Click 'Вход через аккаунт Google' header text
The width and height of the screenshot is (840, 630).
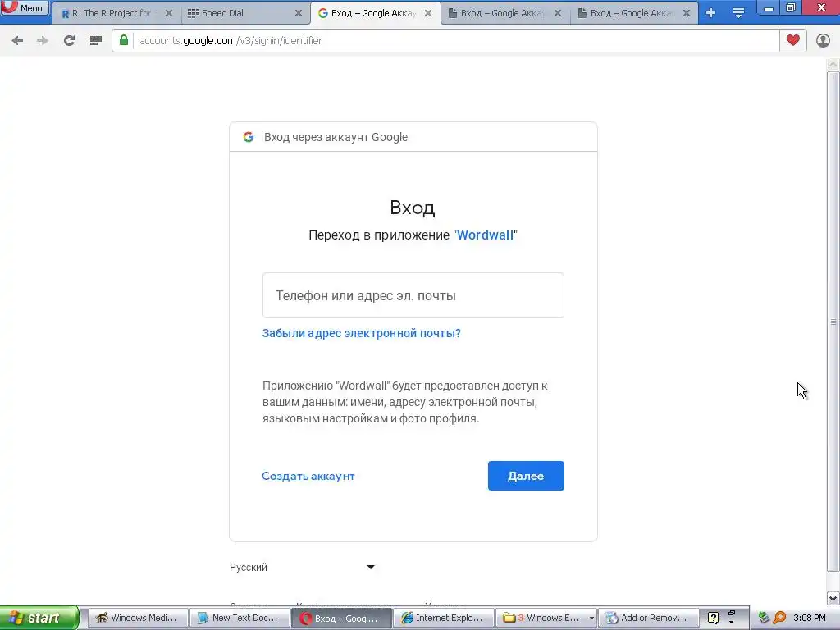pos(336,137)
